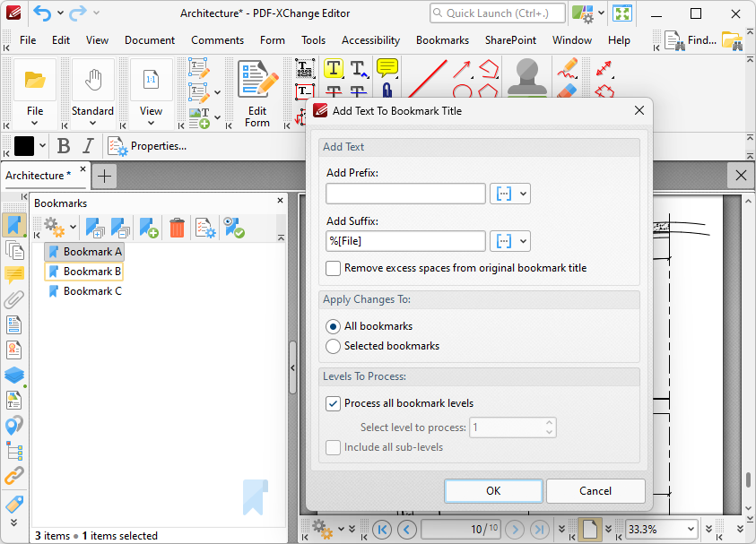Viewport: 756px width, 544px height.
Task: Click inside the Add Prefix text field
Action: click(405, 194)
